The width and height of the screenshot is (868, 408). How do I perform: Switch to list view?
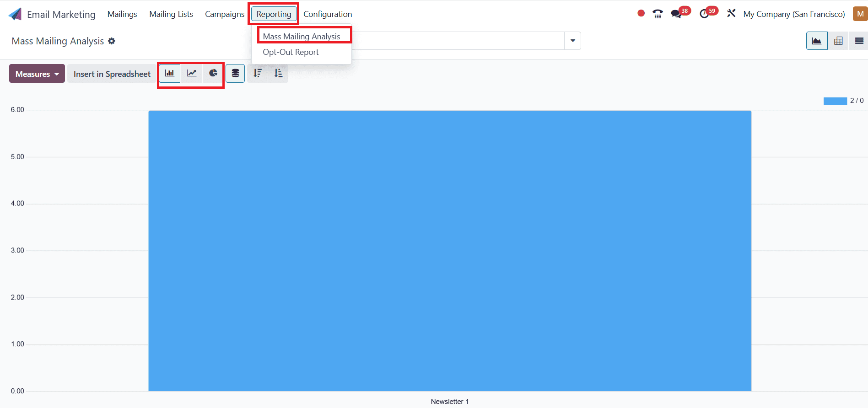click(x=859, y=41)
